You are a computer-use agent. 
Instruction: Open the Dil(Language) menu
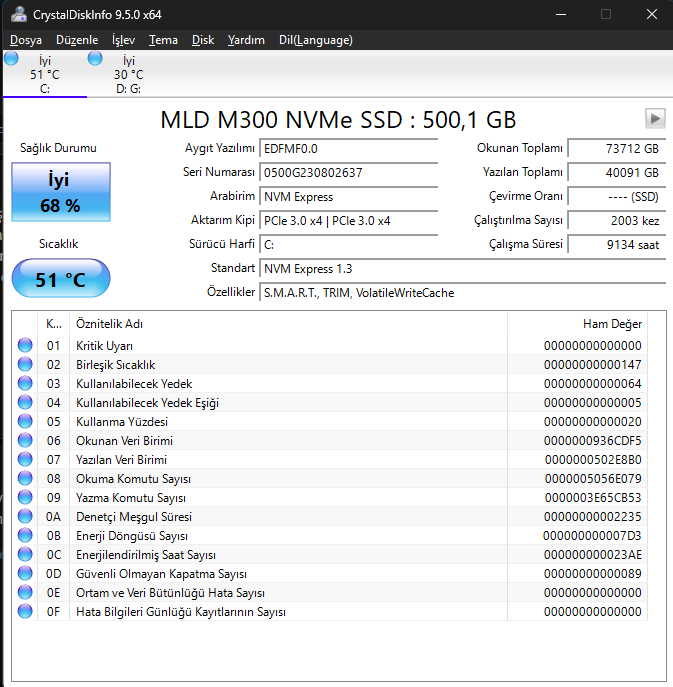click(316, 40)
